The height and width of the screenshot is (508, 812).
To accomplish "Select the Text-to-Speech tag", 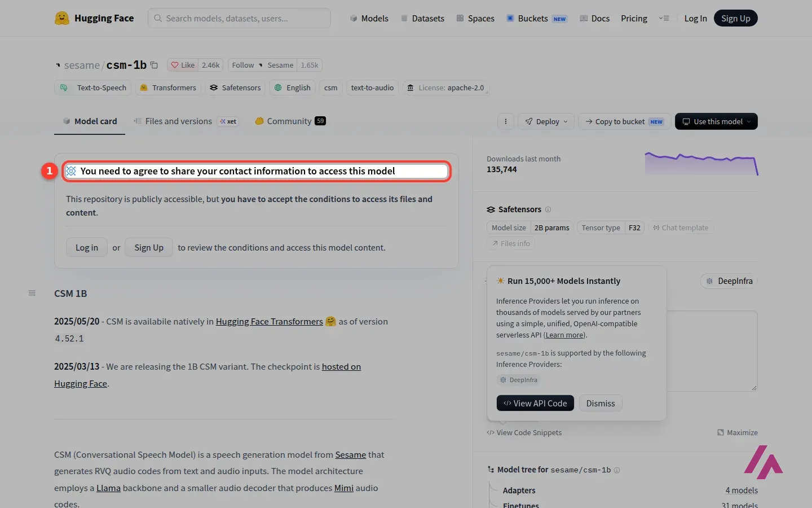I will (93, 87).
